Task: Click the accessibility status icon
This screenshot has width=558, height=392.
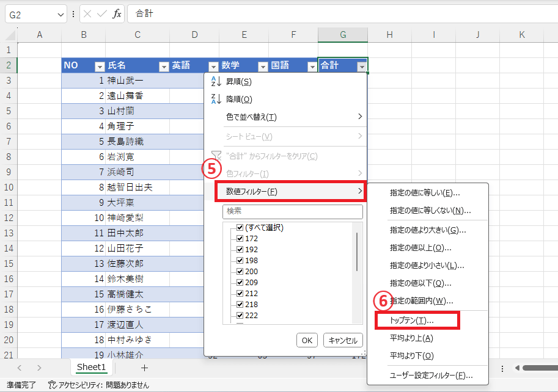Action: pos(53,385)
